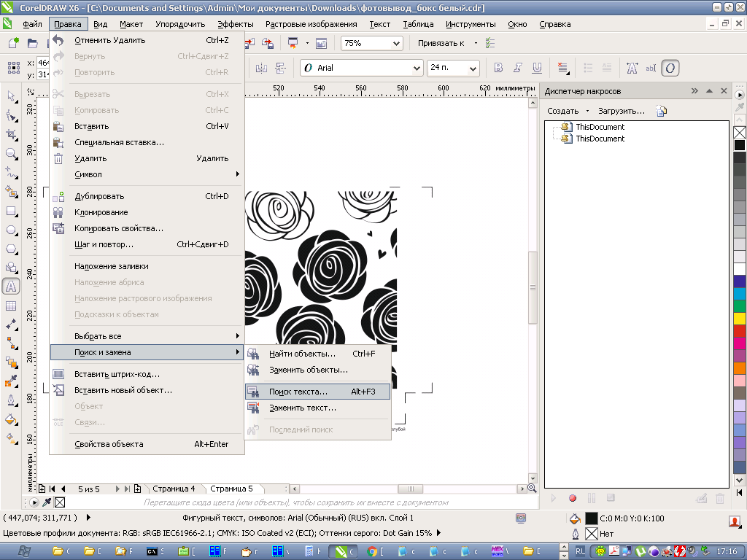Click the Chrome taskbar button
This screenshot has height=560, width=747.
click(376, 551)
